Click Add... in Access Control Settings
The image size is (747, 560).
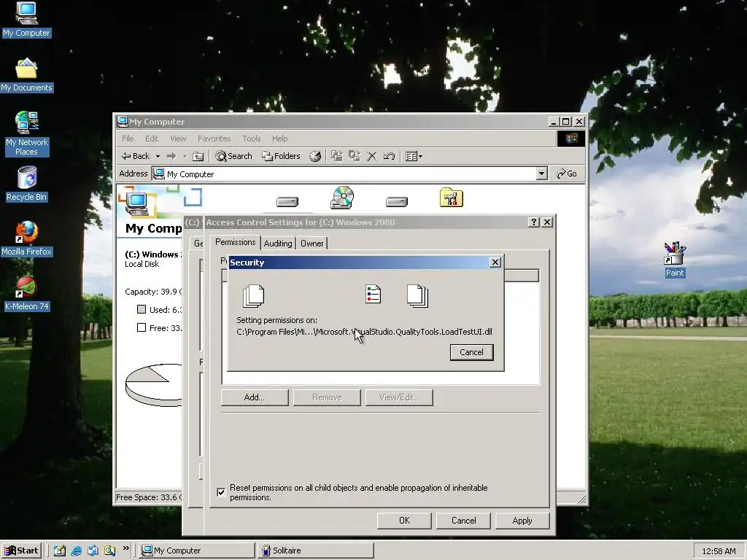pos(255,397)
